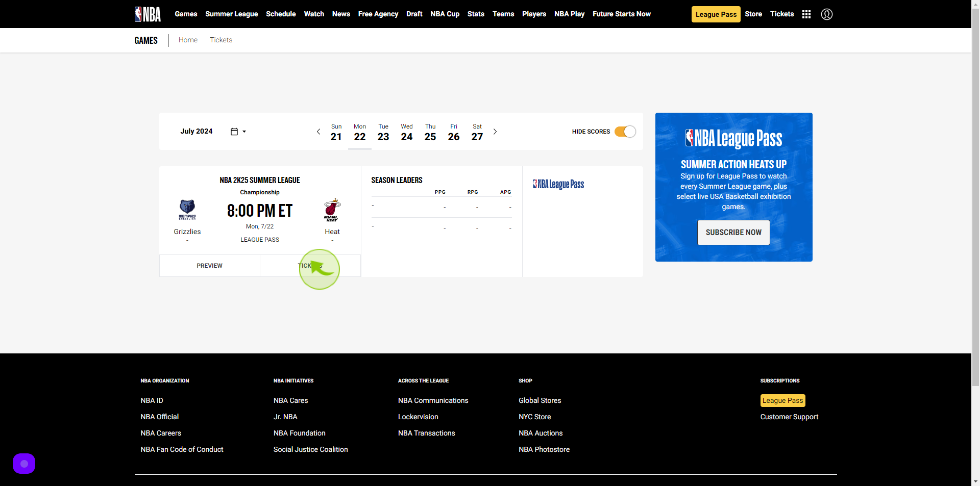The image size is (980, 486).
Task: Open Social Justice Coalition footer link
Action: [x=311, y=449]
